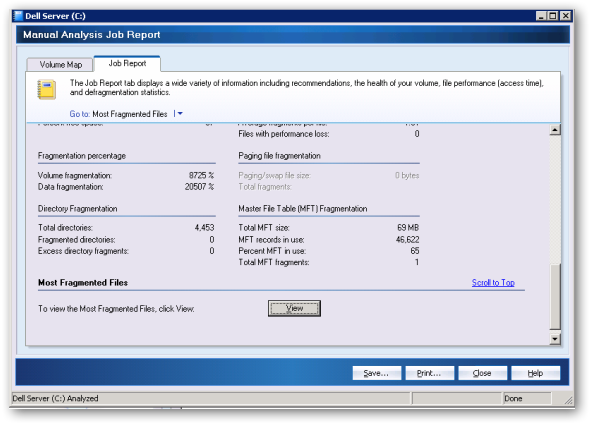Click the vertical scrollbar thumb
Image resolution: width=589 pixels, height=423 pixels.
click(555, 297)
